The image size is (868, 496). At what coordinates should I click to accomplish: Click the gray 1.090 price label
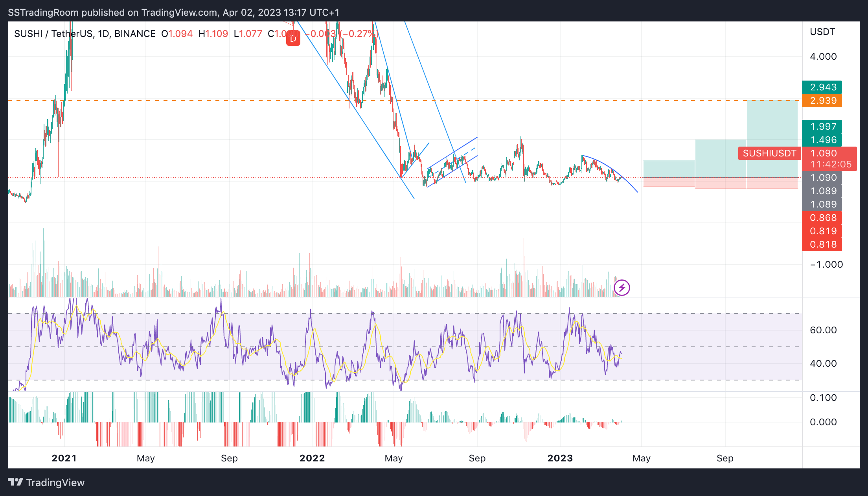click(822, 178)
